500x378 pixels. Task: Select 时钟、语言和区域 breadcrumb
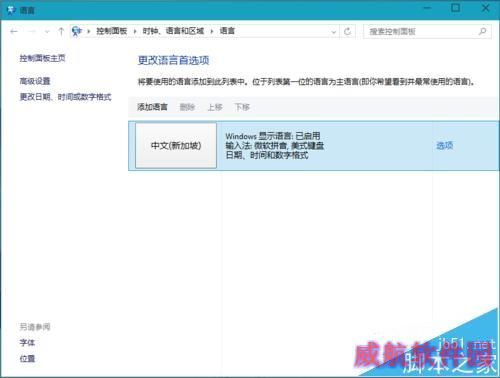(173, 31)
